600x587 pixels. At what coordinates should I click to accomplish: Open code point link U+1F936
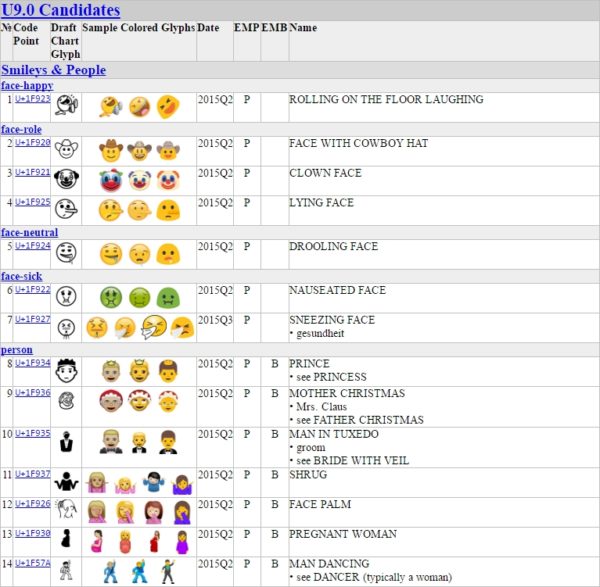[33, 393]
